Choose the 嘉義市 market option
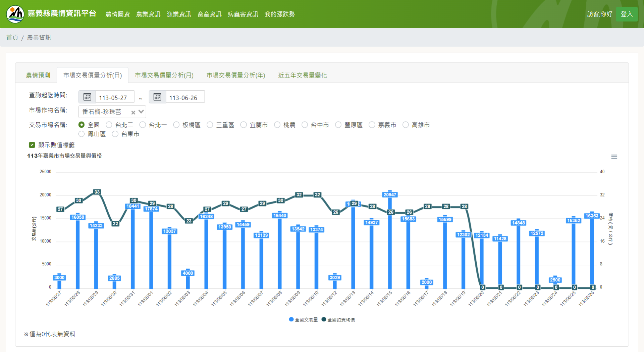This screenshot has width=644, height=352. point(372,125)
